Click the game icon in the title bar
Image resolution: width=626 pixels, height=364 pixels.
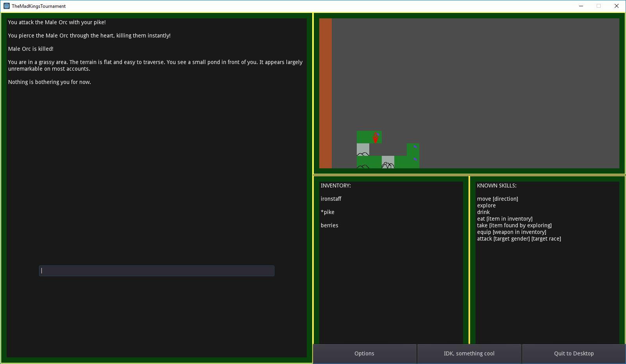point(7,6)
